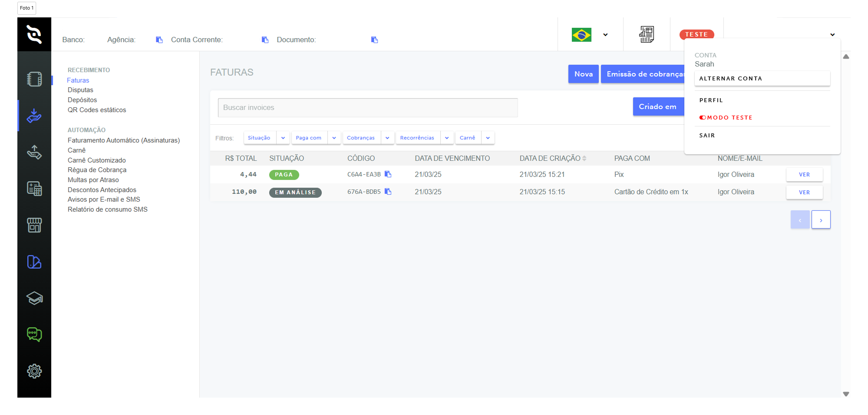
Task: Click the Nova invoice button
Action: click(x=584, y=74)
